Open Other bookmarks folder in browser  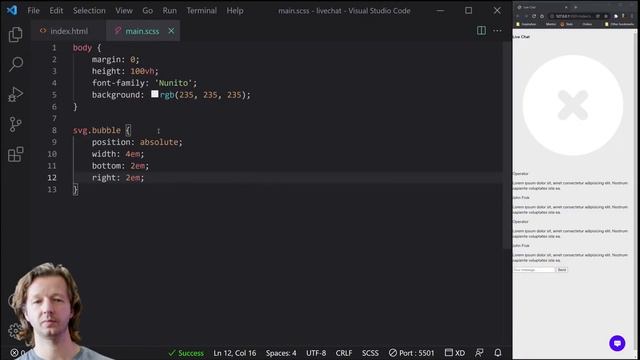tap(619, 24)
